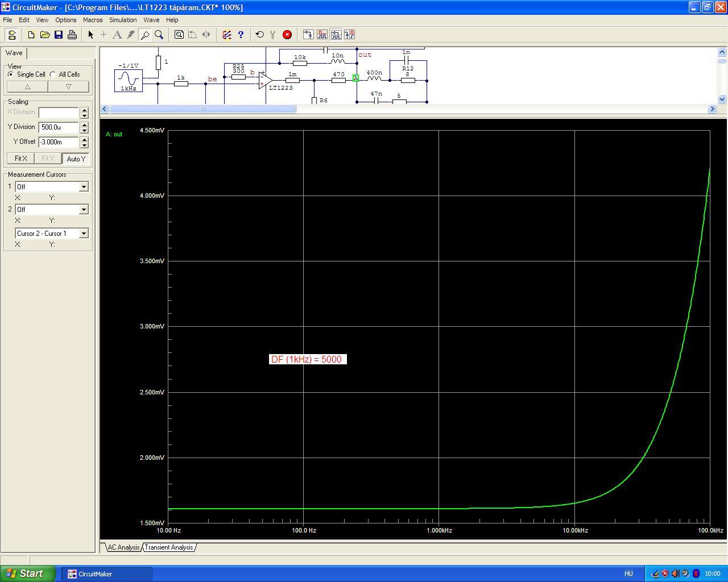This screenshot has width=728, height=582.
Task: Open a circuit file with folder icon
Action: pyautogui.click(x=45, y=35)
